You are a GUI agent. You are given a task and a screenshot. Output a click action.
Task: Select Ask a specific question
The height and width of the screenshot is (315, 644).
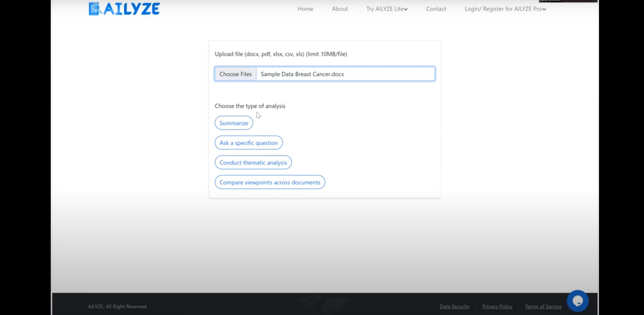(249, 143)
